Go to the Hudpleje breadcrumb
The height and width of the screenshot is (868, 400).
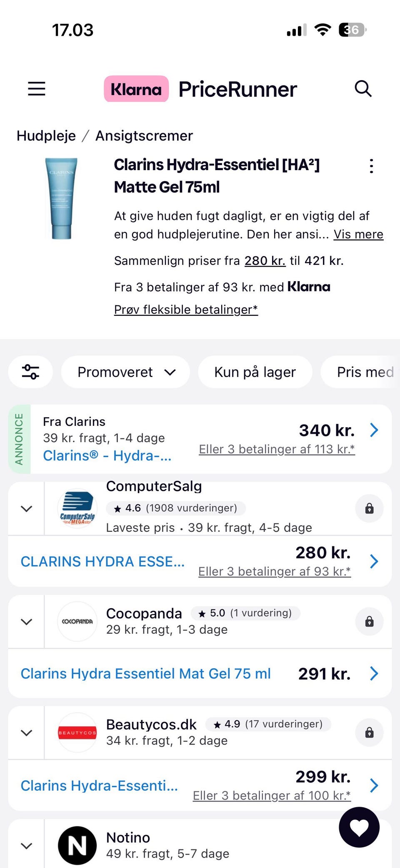coord(46,136)
